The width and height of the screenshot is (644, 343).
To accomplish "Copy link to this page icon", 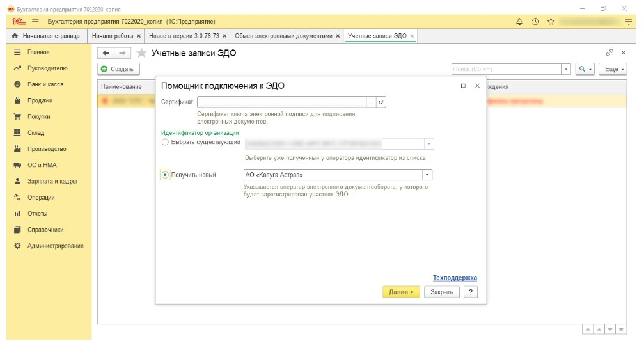I will pyautogui.click(x=609, y=53).
